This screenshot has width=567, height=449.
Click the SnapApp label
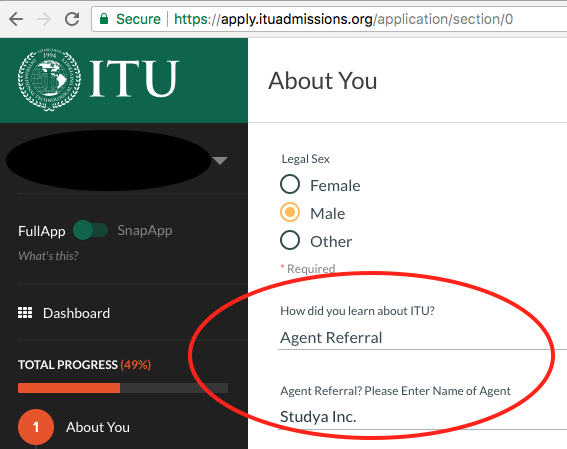pos(145,230)
